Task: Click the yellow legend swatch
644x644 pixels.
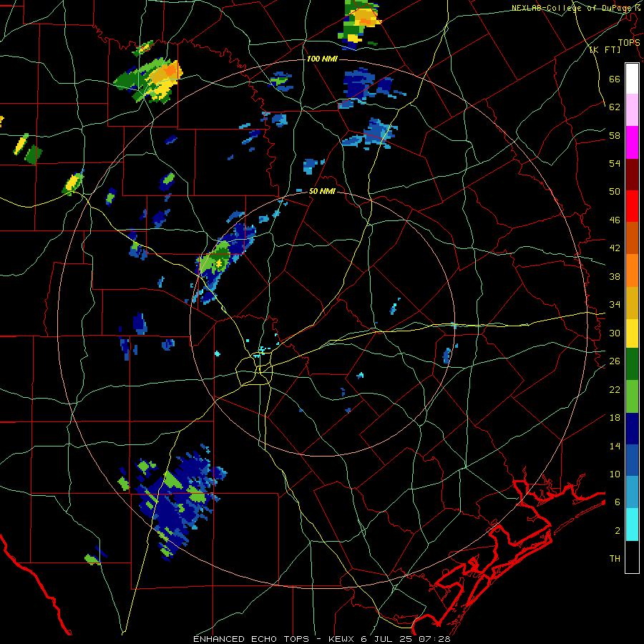Action: click(x=632, y=333)
